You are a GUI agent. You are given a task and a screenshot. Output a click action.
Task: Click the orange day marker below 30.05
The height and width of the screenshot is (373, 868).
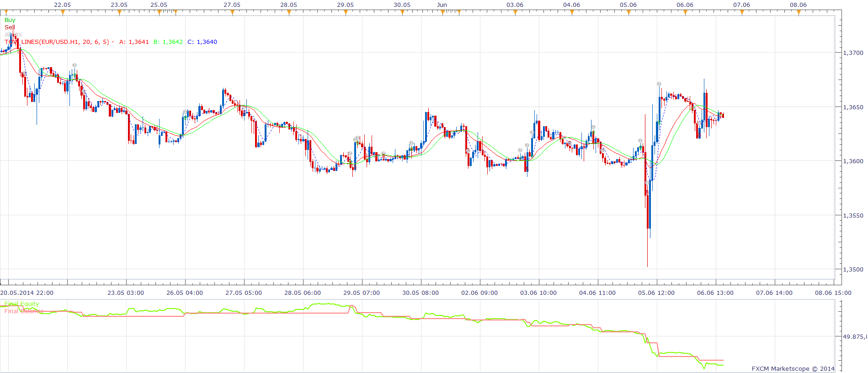[x=402, y=13]
